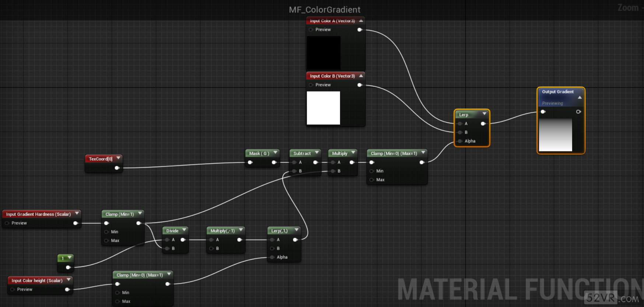Select the Lerp(,1,) node by its title

tap(279, 231)
